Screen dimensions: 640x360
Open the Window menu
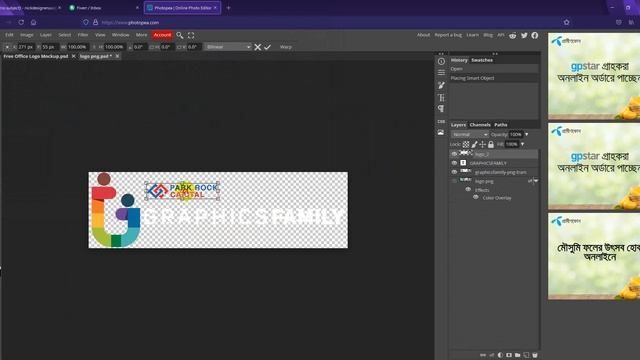[x=120, y=35]
